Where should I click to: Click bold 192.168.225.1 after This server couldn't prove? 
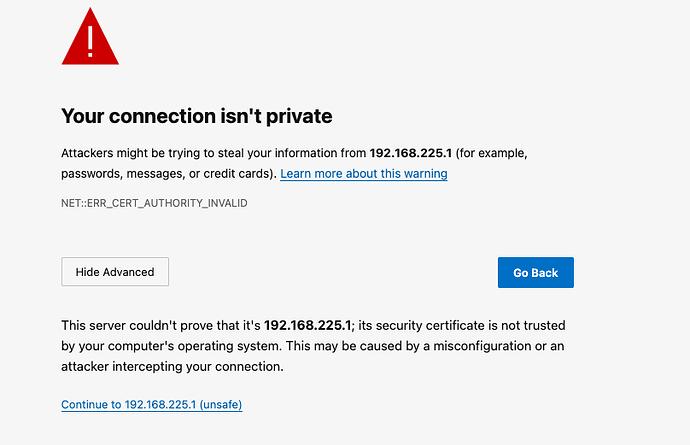[x=308, y=325]
